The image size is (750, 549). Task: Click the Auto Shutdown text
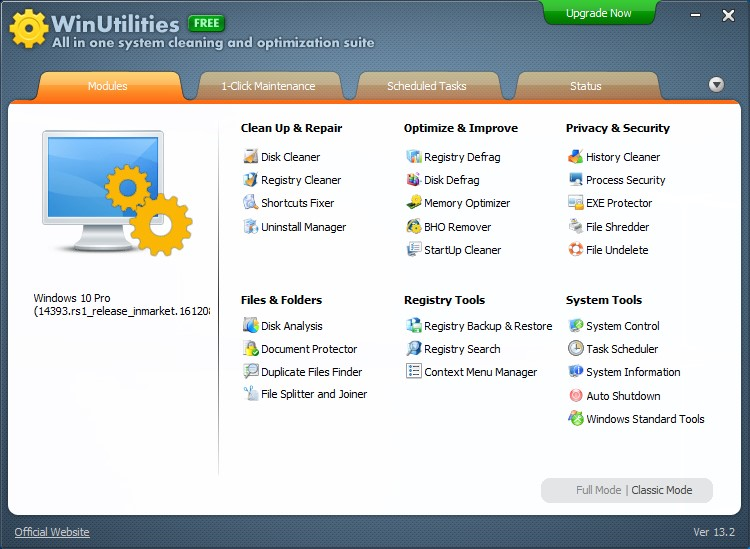(x=623, y=396)
